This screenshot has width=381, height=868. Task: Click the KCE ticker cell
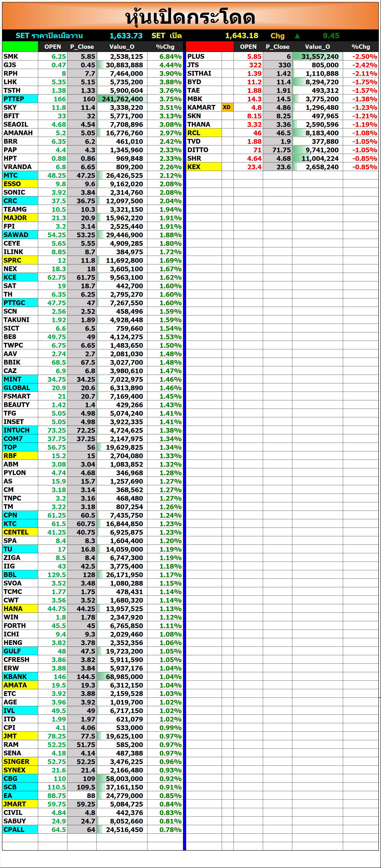click(20, 277)
